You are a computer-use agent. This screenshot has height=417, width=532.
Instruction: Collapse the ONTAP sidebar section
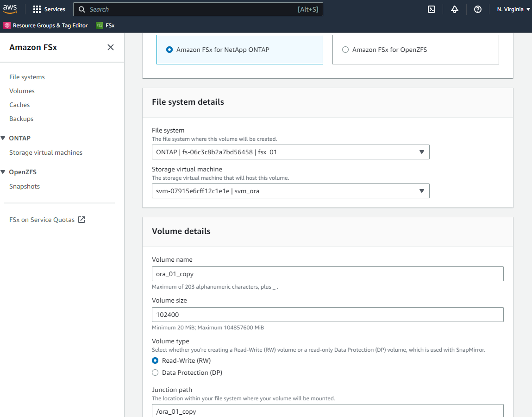pyautogui.click(x=4, y=138)
